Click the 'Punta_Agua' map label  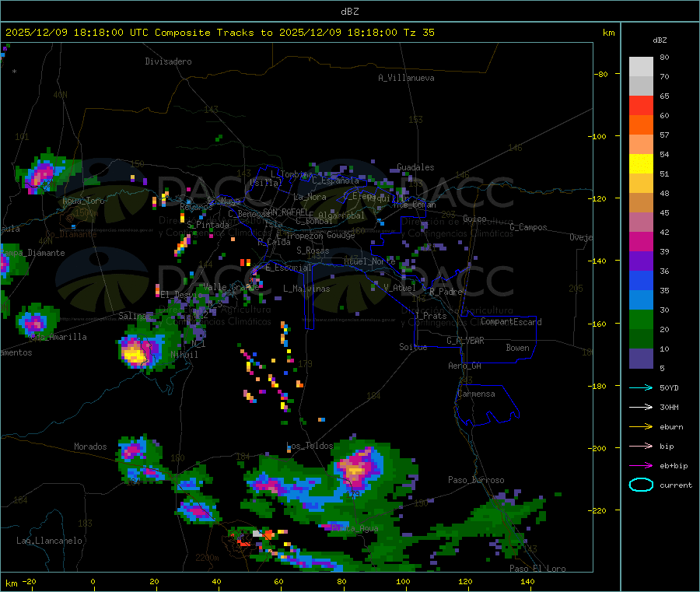tap(355, 529)
